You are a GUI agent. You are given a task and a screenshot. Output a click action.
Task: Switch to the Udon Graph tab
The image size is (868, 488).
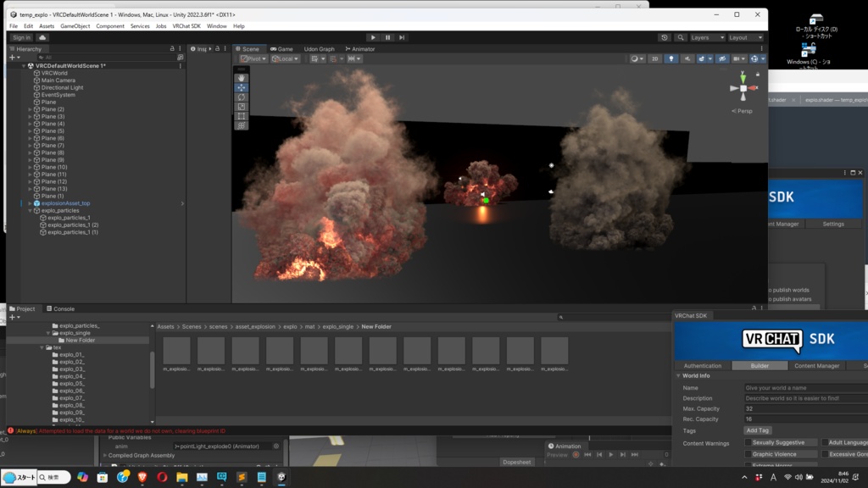pos(319,48)
